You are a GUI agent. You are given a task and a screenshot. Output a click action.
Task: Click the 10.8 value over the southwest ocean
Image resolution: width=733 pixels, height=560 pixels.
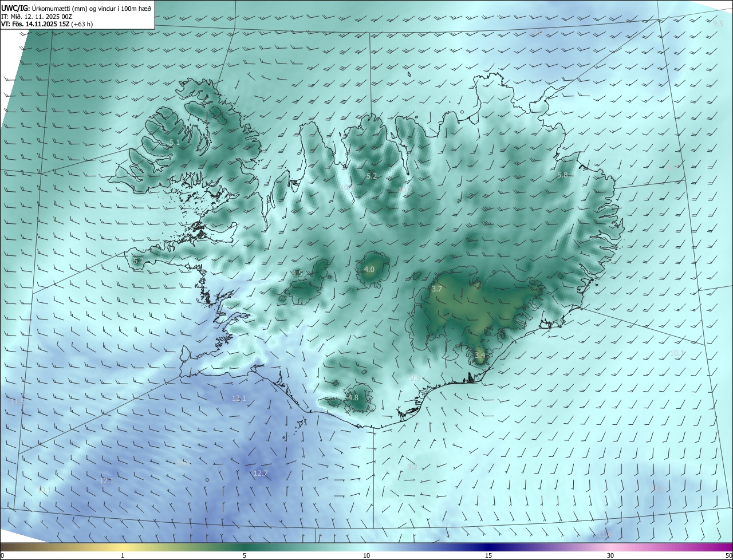coord(183,462)
